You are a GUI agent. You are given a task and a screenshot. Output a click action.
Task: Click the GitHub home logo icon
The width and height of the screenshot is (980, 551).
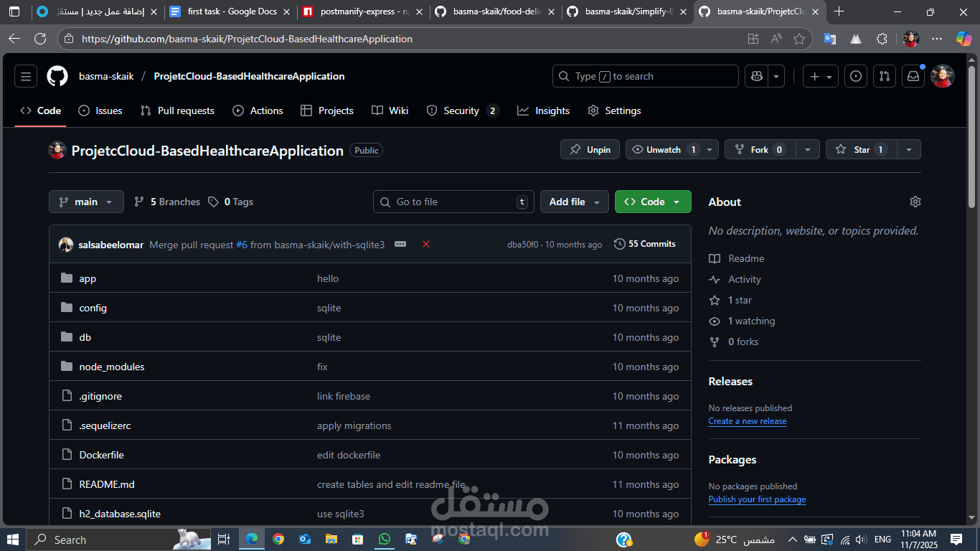57,75
